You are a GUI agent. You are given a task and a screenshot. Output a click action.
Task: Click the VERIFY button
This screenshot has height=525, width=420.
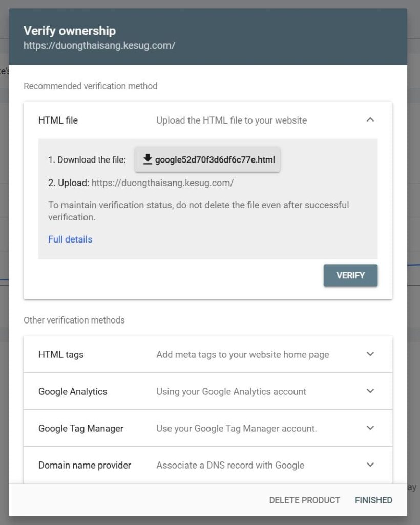350,275
